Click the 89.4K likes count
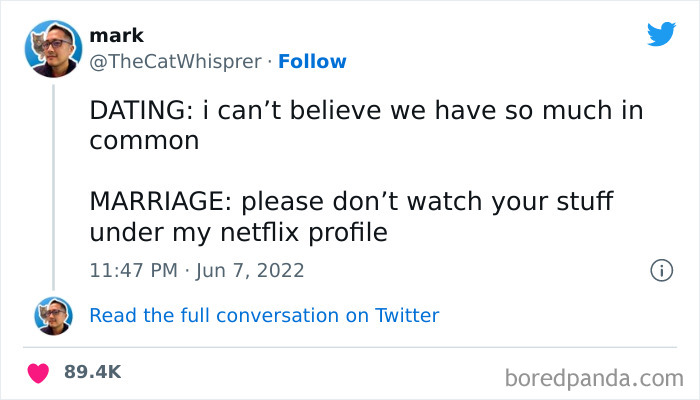 click(x=93, y=372)
